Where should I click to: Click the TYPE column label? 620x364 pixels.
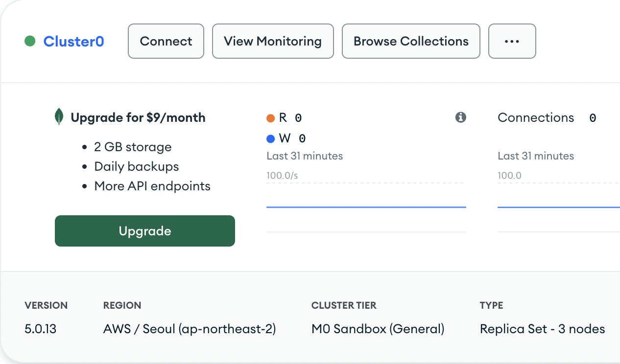point(492,305)
